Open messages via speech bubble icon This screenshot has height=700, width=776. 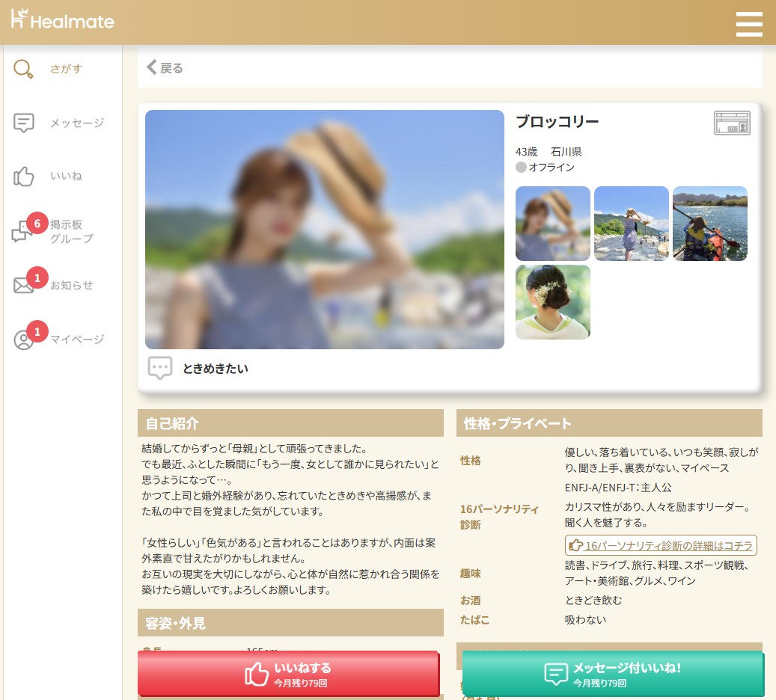(x=24, y=123)
